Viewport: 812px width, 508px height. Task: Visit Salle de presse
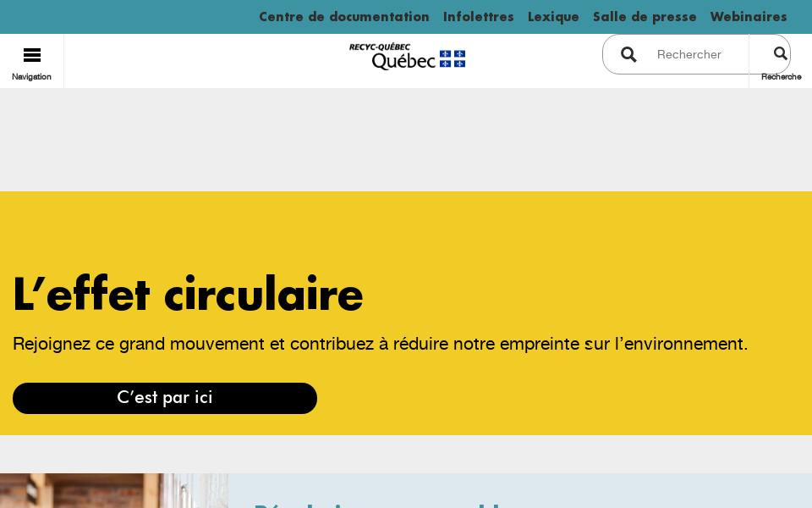click(645, 17)
